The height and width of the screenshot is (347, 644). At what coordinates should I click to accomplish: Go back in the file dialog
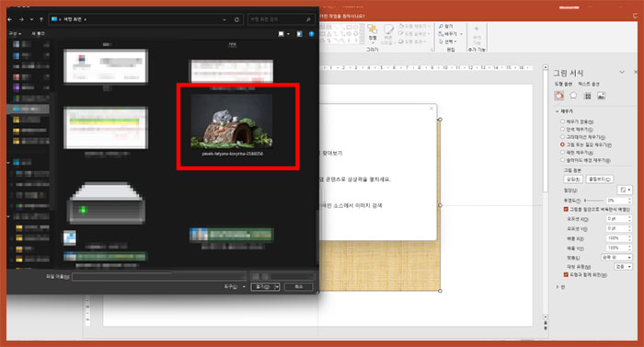pyautogui.click(x=10, y=19)
